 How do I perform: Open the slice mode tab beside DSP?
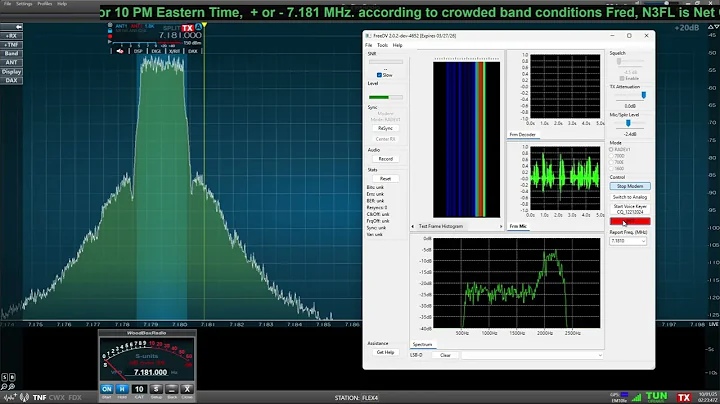click(x=156, y=51)
